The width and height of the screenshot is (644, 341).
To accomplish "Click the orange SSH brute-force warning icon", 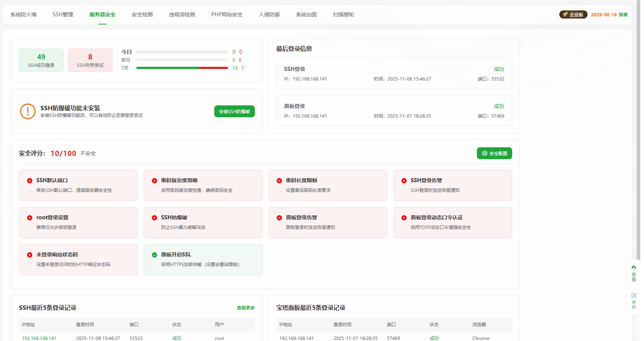I will coord(28,111).
